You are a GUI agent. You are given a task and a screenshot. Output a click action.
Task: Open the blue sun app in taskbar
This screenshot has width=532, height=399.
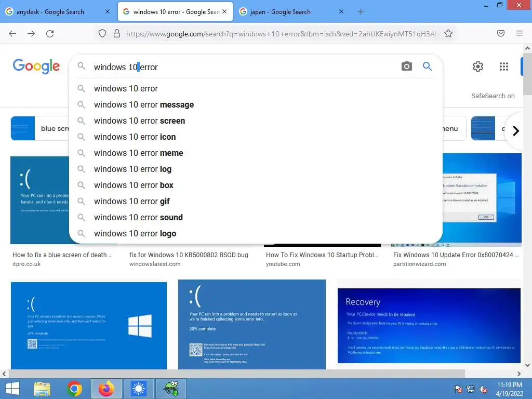point(138,389)
